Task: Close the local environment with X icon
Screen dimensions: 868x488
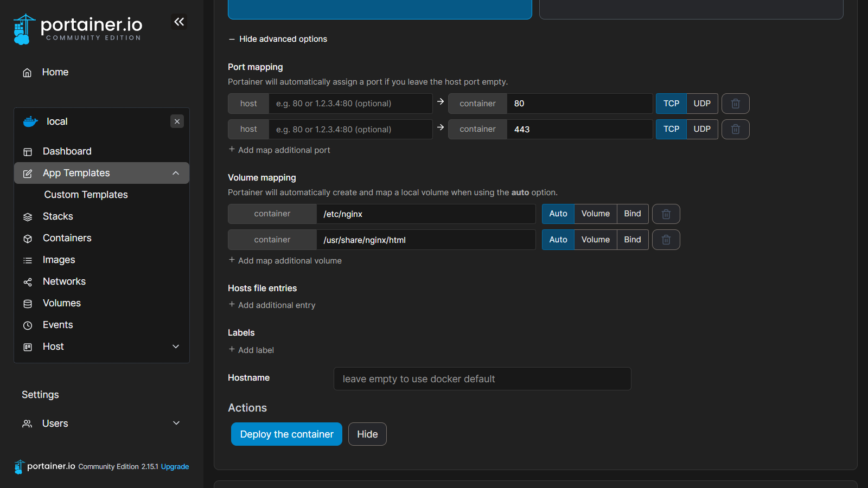Action: (177, 121)
